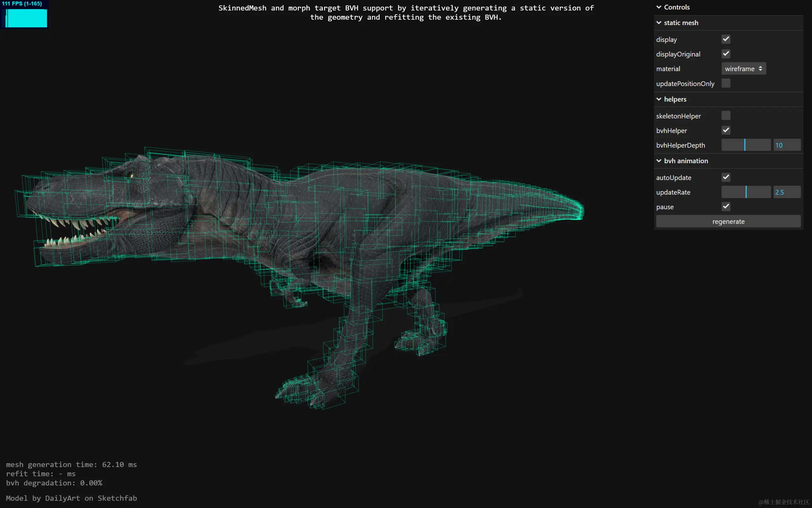Click the material label in static mesh
812x508 pixels.
click(x=668, y=69)
